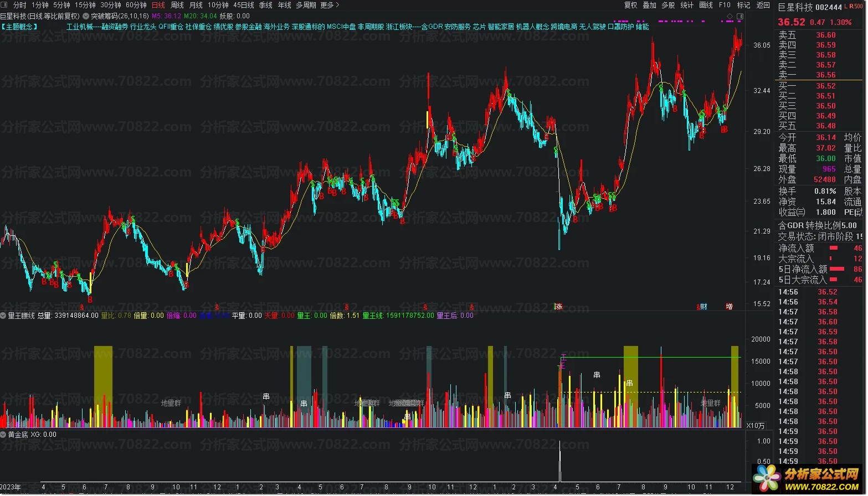
Task: Click the 返回 return button
Action: 763,5
